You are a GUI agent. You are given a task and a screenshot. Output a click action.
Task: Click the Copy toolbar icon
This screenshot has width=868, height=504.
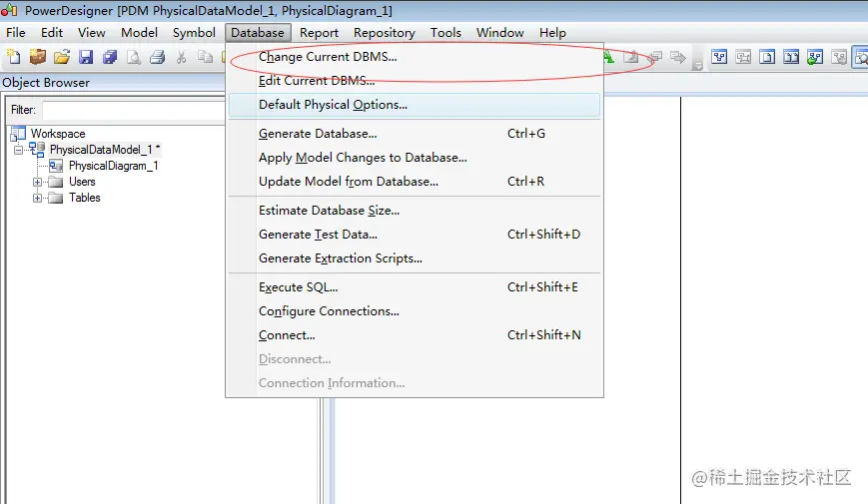click(205, 57)
